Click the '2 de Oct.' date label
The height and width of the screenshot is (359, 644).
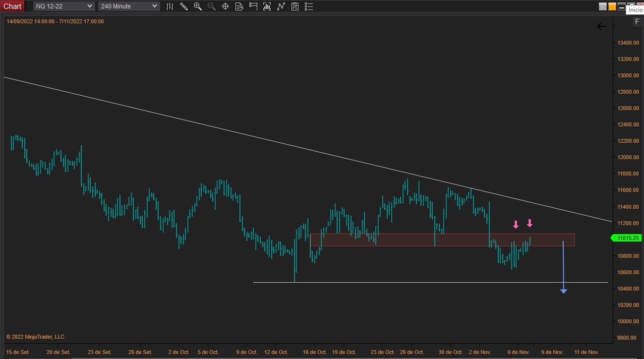click(179, 352)
